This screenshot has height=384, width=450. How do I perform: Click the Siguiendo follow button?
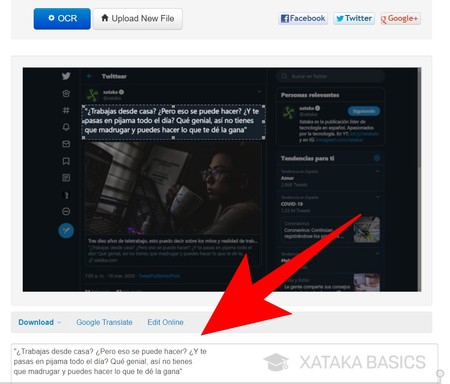coord(364,111)
